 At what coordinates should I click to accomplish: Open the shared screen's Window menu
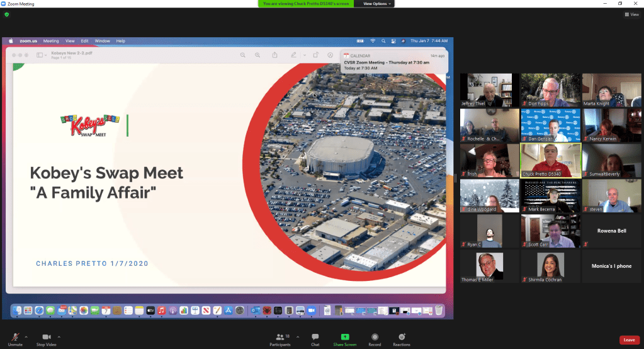point(102,41)
